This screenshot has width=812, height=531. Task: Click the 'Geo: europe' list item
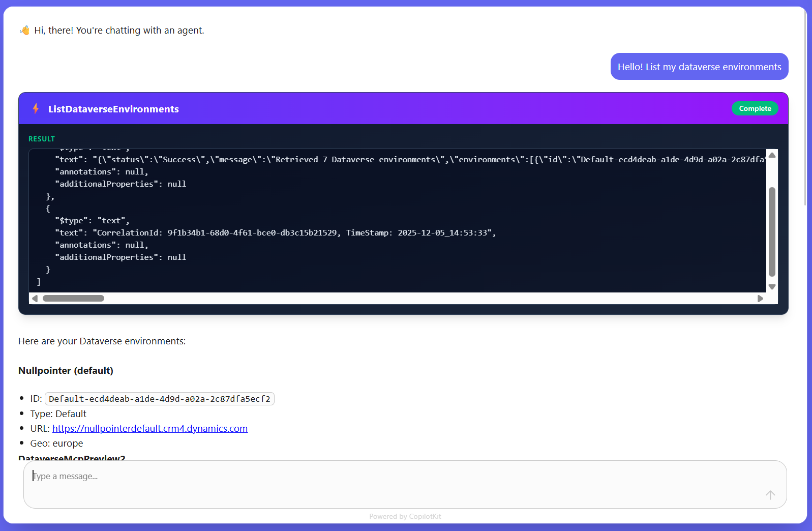[x=56, y=444]
